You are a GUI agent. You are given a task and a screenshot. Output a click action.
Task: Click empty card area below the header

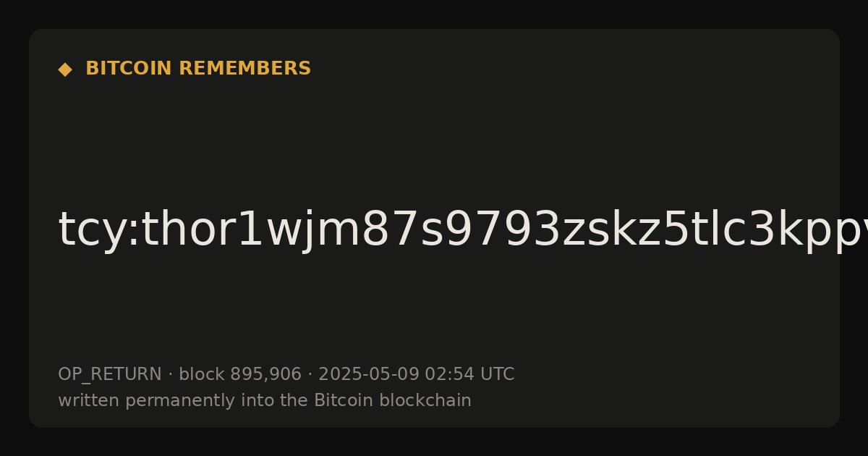click(434, 138)
